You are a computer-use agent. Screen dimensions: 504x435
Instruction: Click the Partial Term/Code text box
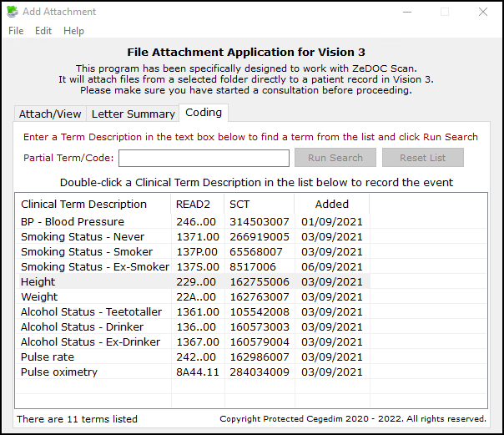[x=204, y=158]
